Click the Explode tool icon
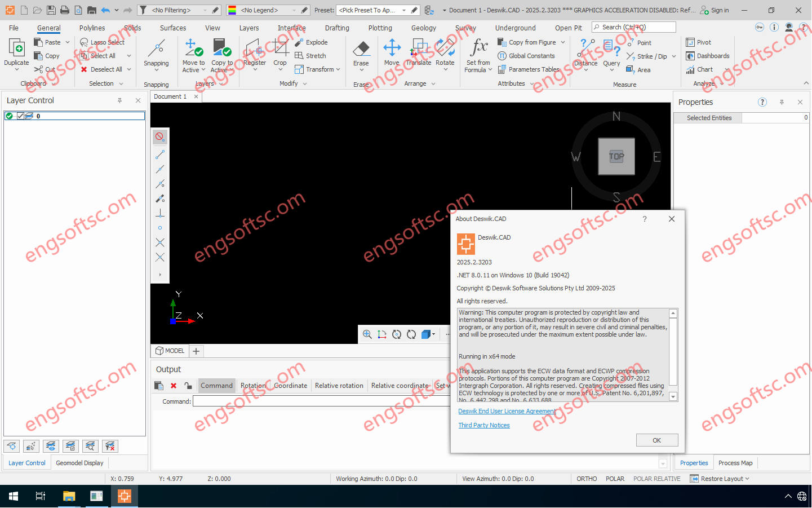812x508 pixels. tap(299, 42)
